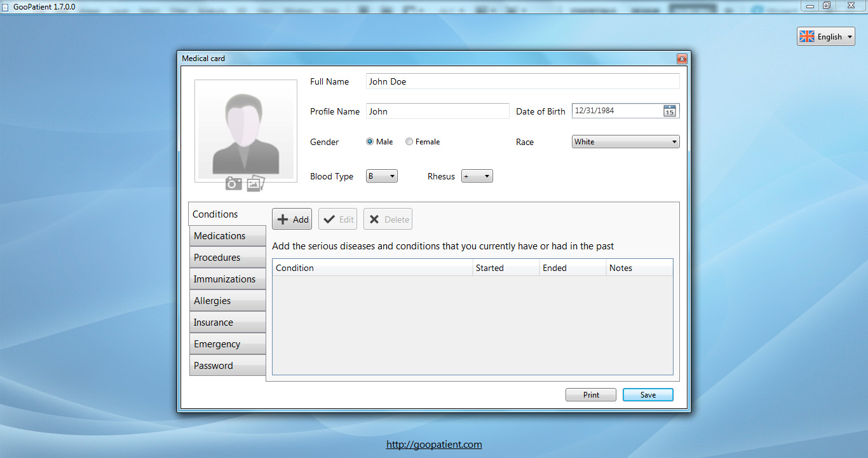
Task: Go to the Allergies tab
Action: point(227,301)
